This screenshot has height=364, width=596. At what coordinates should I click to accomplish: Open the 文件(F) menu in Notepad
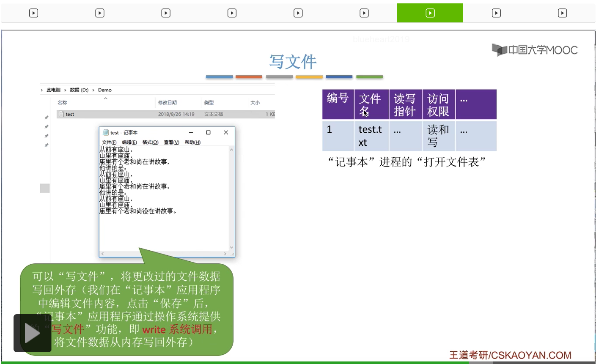(109, 142)
